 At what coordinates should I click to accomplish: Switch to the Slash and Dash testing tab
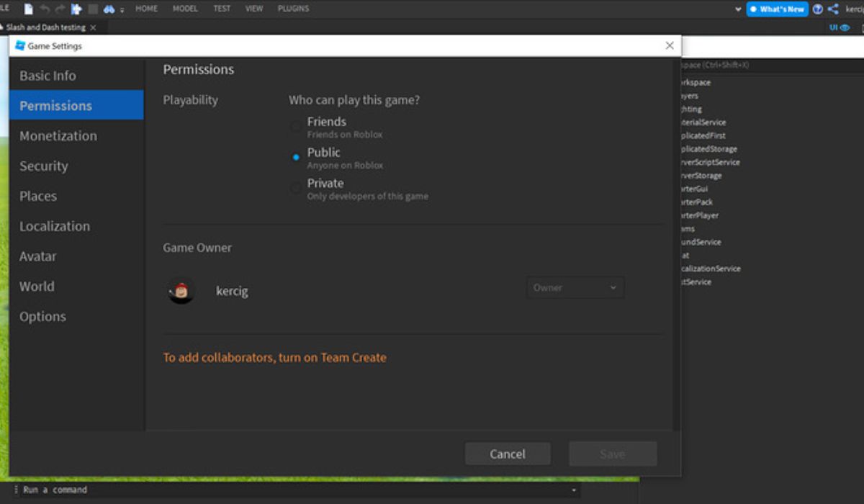(46, 27)
